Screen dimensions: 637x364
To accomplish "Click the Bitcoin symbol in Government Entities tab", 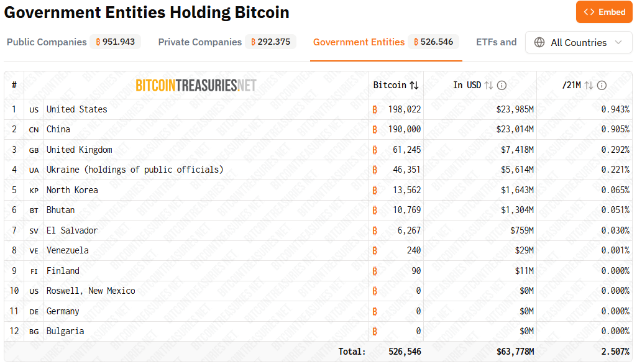I will 416,42.
